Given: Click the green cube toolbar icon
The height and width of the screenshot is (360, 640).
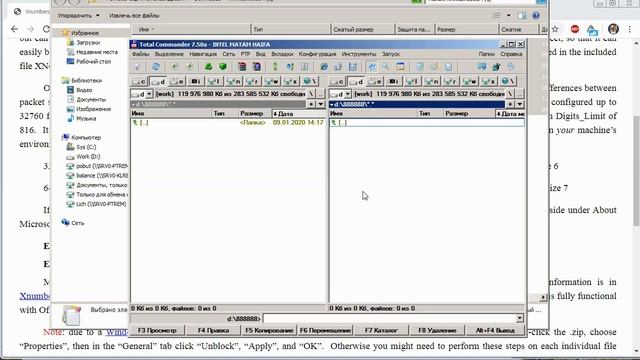Looking at the screenshot, I should [x=223, y=67].
